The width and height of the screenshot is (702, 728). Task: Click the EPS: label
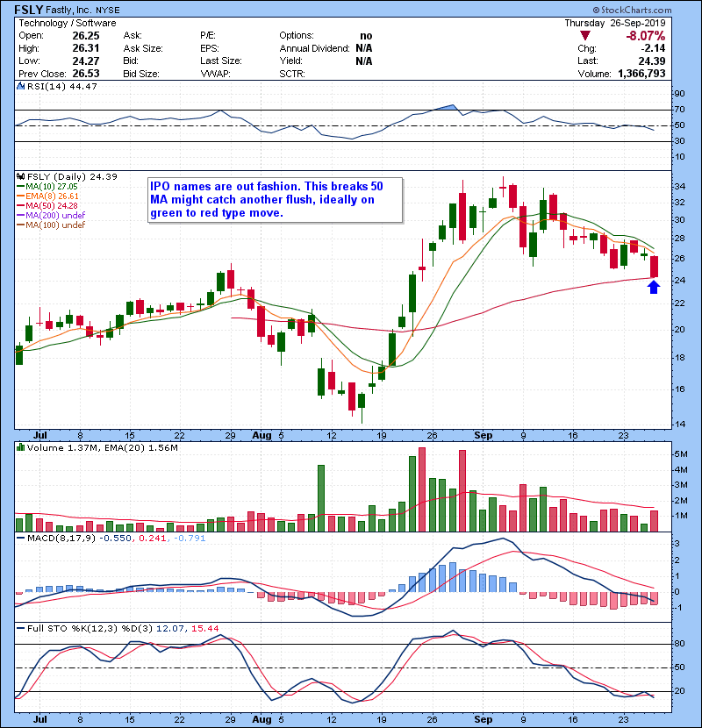tap(210, 48)
